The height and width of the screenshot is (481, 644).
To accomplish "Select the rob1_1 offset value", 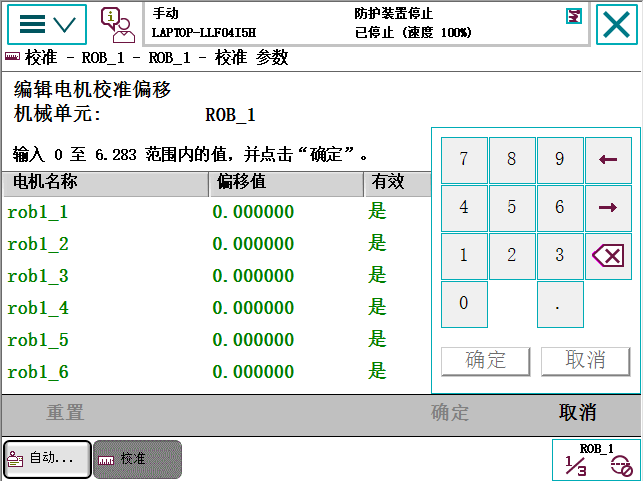I will click(x=253, y=212).
